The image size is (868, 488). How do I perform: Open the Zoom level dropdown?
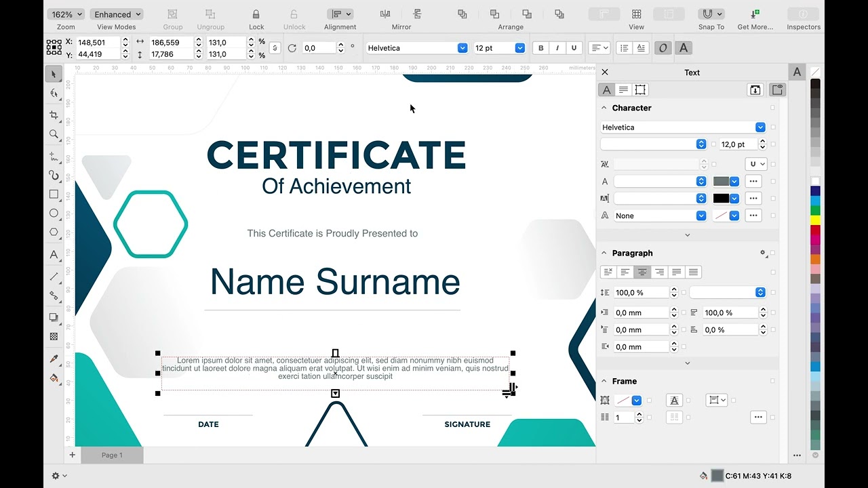pyautogui.click(x=66, y=14)
